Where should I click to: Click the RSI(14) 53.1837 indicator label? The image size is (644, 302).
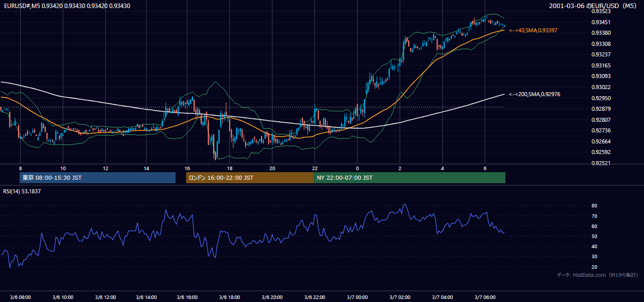pos(22,191)
